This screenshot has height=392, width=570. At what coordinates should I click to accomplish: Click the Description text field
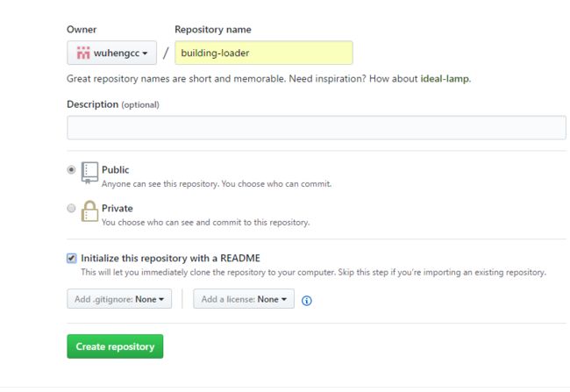(x=317, y=128)
